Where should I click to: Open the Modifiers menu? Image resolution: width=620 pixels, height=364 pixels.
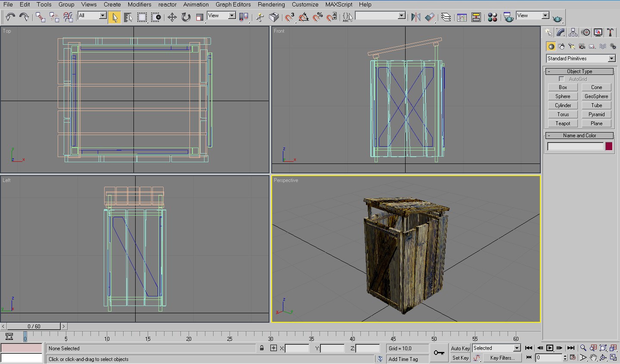(x=139, y=4)
